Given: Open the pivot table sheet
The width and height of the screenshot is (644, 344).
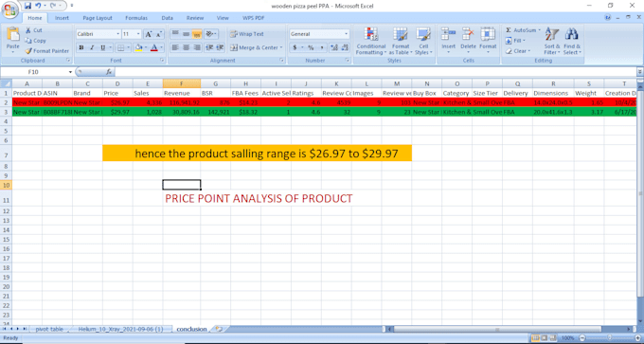Looking at the screenshot, I should click(x=49, y=329).
